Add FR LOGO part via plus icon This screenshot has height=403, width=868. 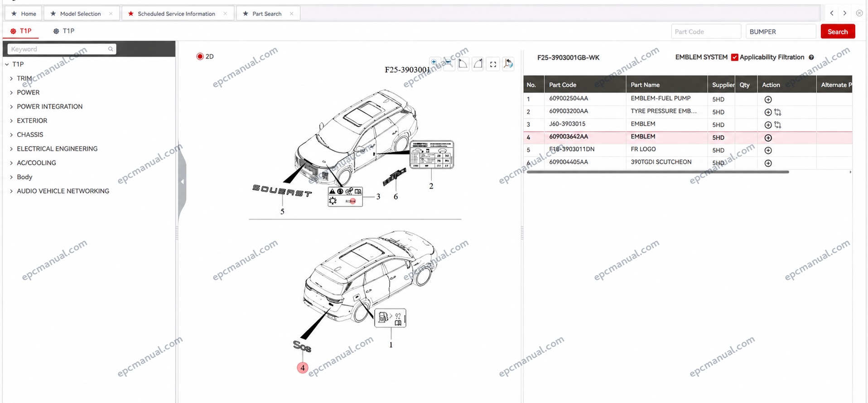(768, 150)
